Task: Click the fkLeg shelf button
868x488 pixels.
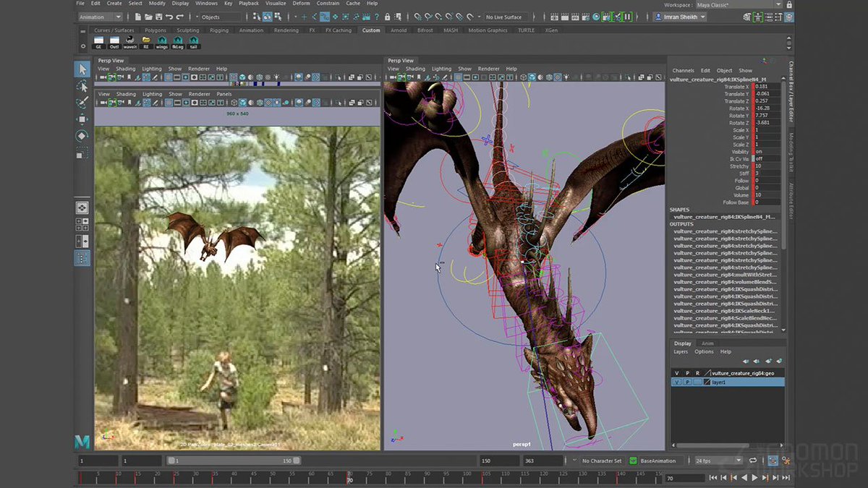Action: (178, 42)
